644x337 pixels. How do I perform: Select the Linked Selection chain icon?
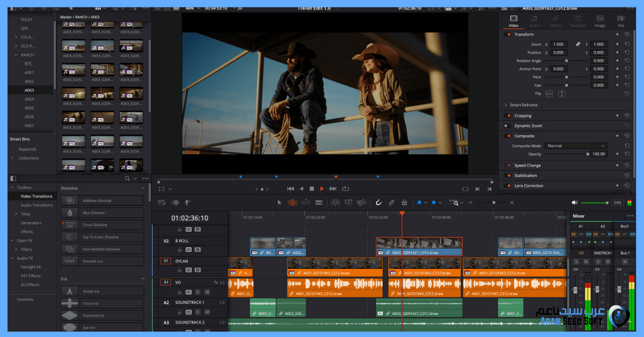coord(391,202)
